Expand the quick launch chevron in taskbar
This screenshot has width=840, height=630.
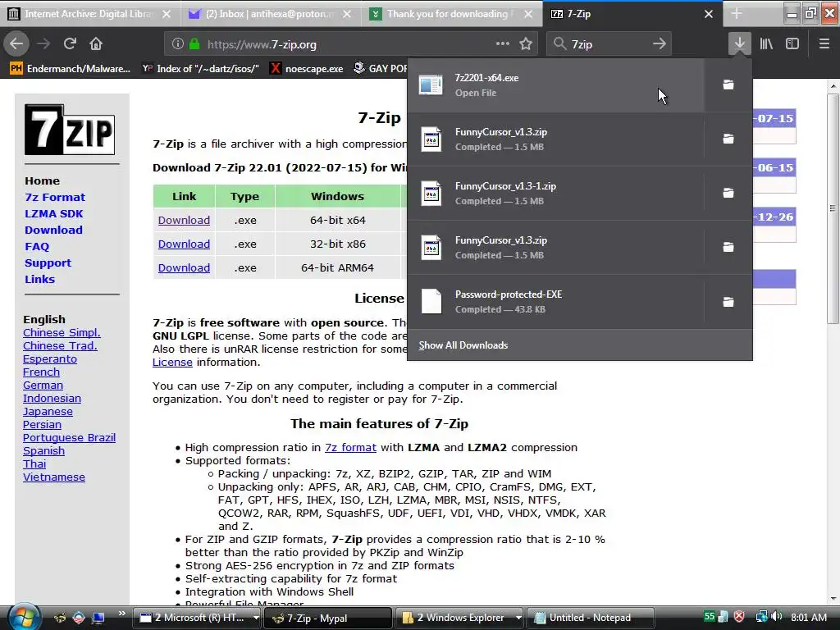point(121,614)
